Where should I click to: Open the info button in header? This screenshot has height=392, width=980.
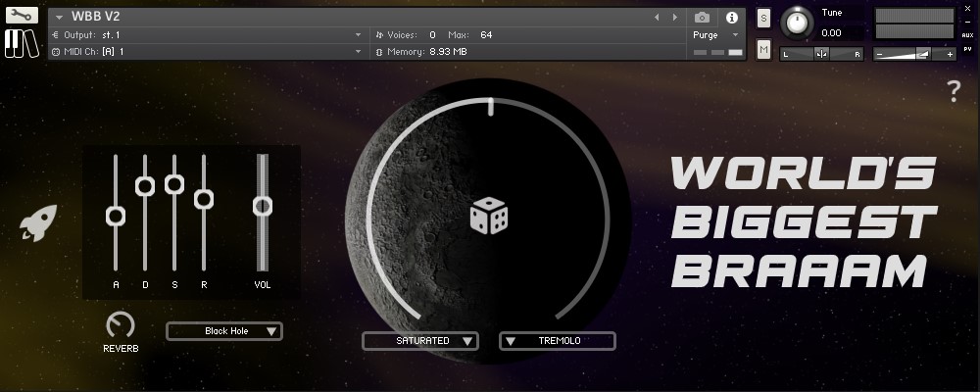click(731, 18)
